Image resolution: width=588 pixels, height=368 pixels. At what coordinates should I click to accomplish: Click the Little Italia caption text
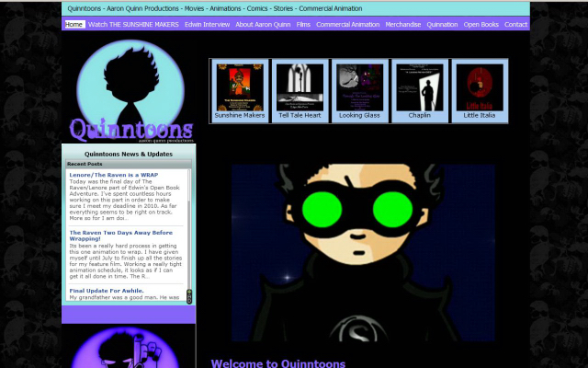click(480, 115)
